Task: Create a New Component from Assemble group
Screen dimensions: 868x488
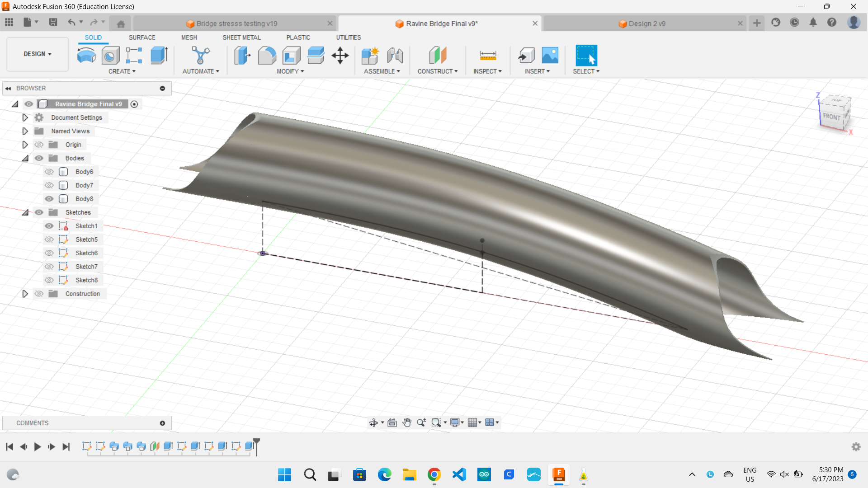Action: (x=370, y=55)
